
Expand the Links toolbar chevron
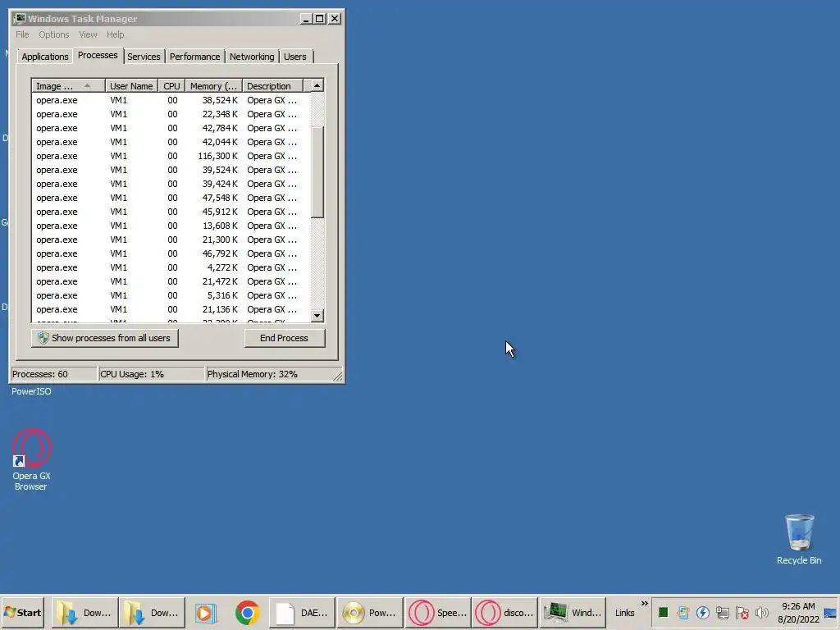tap(645, 604)
